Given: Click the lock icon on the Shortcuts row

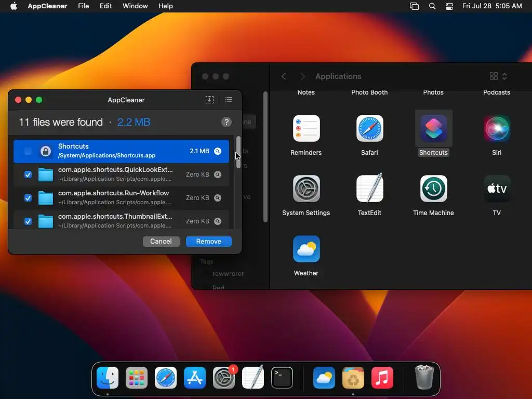Looking at the screenshot, I should (x=46, y=151).
